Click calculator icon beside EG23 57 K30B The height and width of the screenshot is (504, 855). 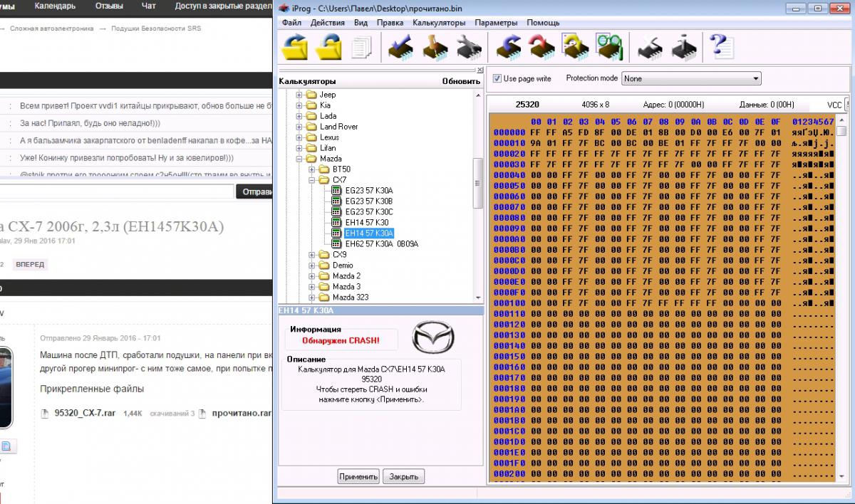coord(338,201)
